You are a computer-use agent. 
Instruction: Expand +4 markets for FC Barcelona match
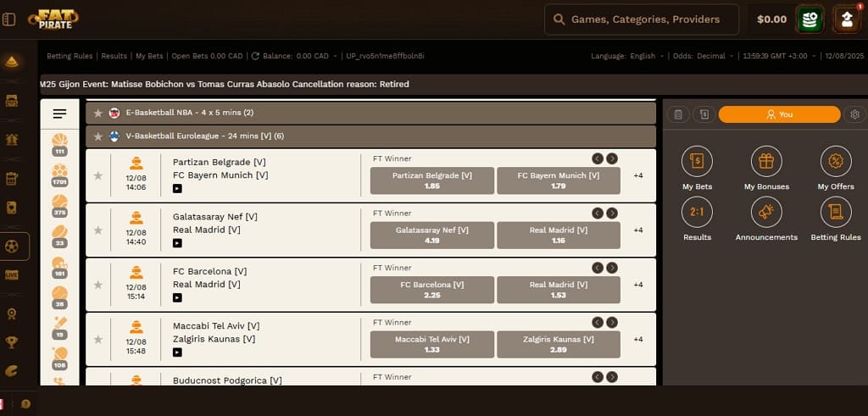tap(638, 285)
